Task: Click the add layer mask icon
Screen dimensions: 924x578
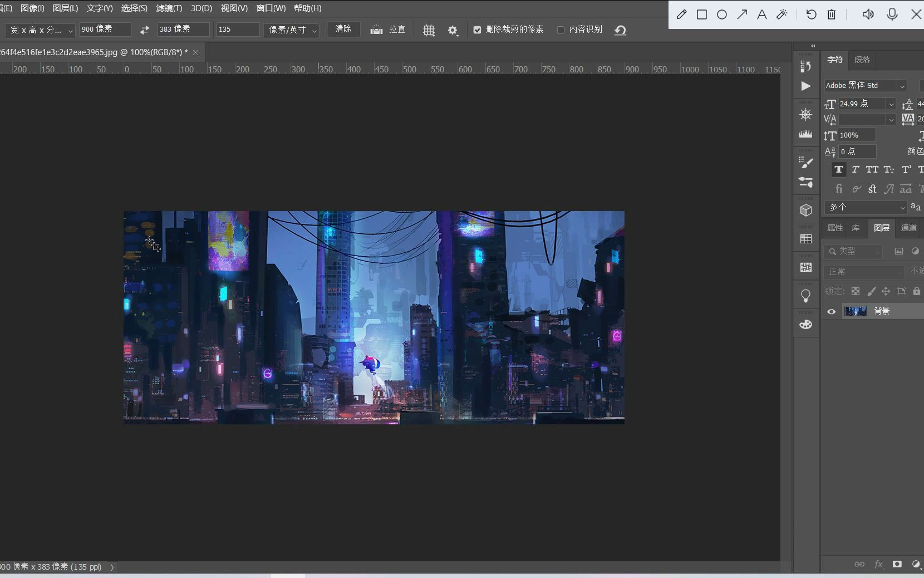Action: [x=897, y=564]
